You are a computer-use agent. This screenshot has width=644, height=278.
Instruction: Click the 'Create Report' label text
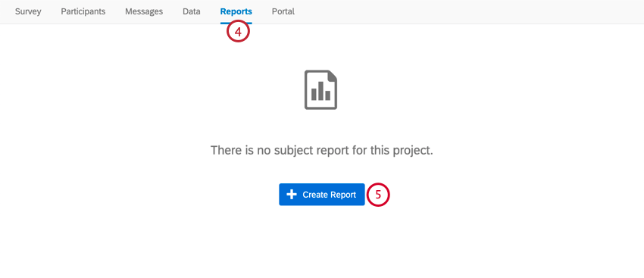330,195
